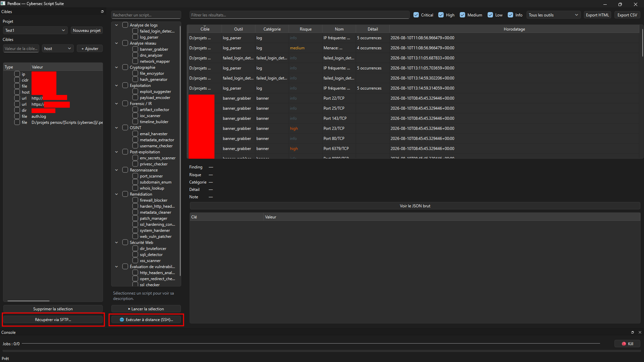Click the Export CSV button
The image size is (644, 362).
(x=627, y=15)
